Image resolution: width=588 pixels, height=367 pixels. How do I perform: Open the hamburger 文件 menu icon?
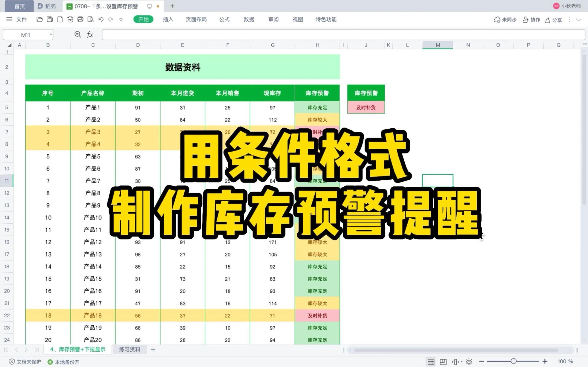pyautogui.click(x=9, y=19)
